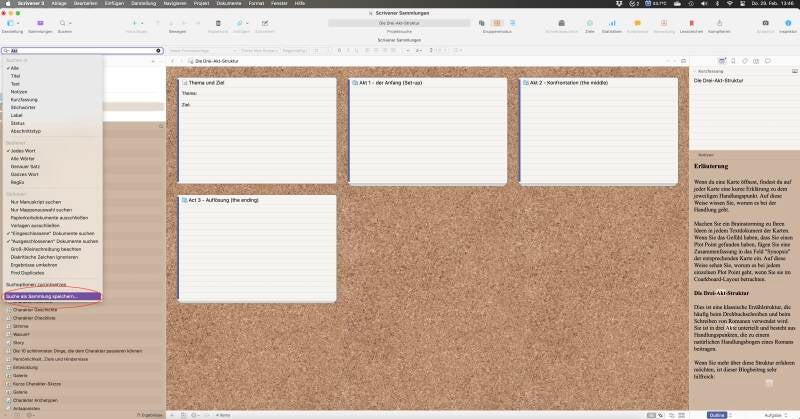Image resolution: width=800 pixels, height=419 pixels.
Task: Open the font family dropdown in format bar
Action: (x=260, y=51)
